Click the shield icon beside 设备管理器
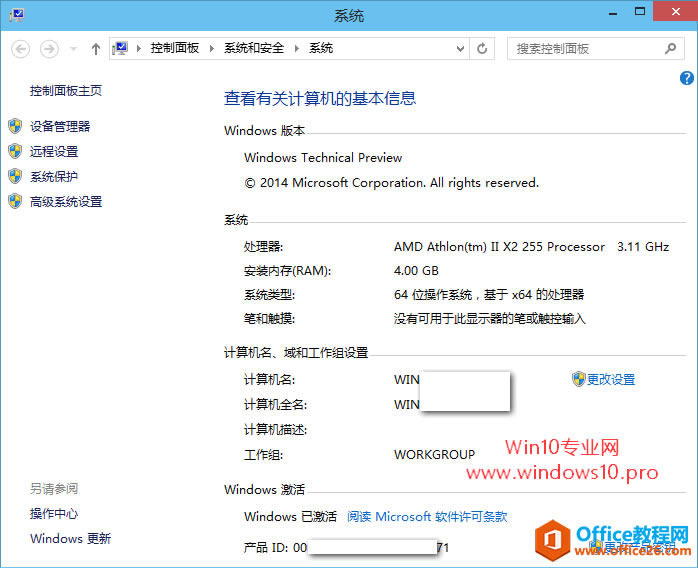Viewport: 698px width, 568px height. pyautogui.click(x=15, y=126)
